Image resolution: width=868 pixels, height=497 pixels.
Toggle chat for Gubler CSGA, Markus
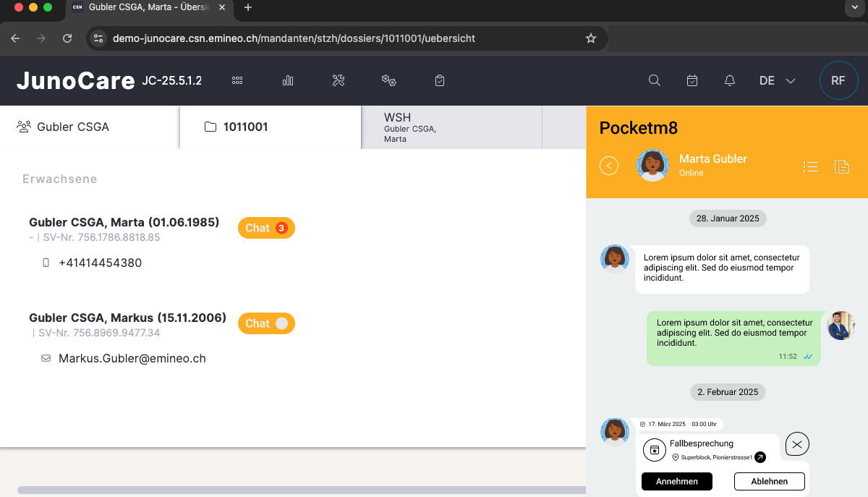pyautogui.click(x=266, y=323)
